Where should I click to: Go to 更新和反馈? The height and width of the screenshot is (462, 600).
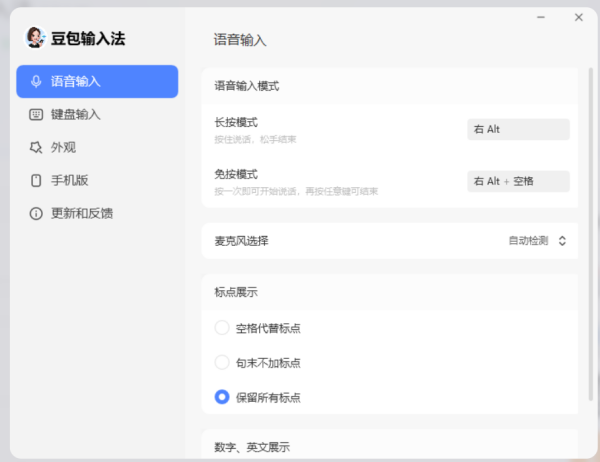[x=97, y=213]
